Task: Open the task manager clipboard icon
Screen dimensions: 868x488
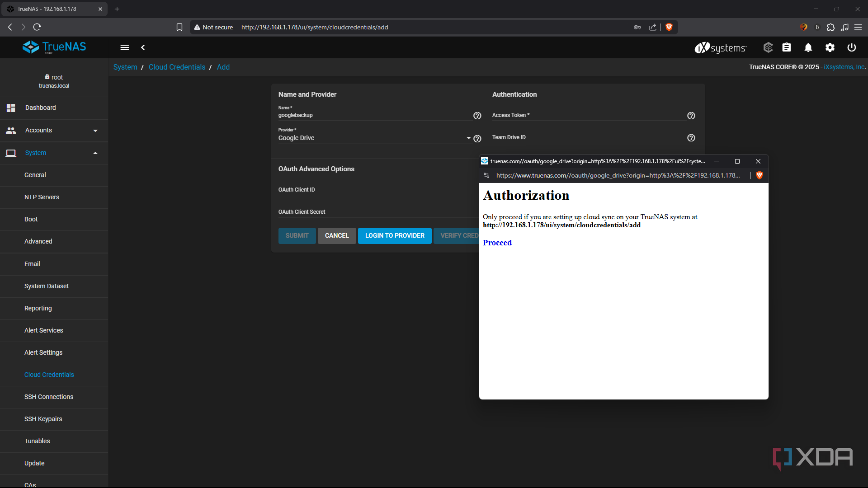Action: pos(787,47)
